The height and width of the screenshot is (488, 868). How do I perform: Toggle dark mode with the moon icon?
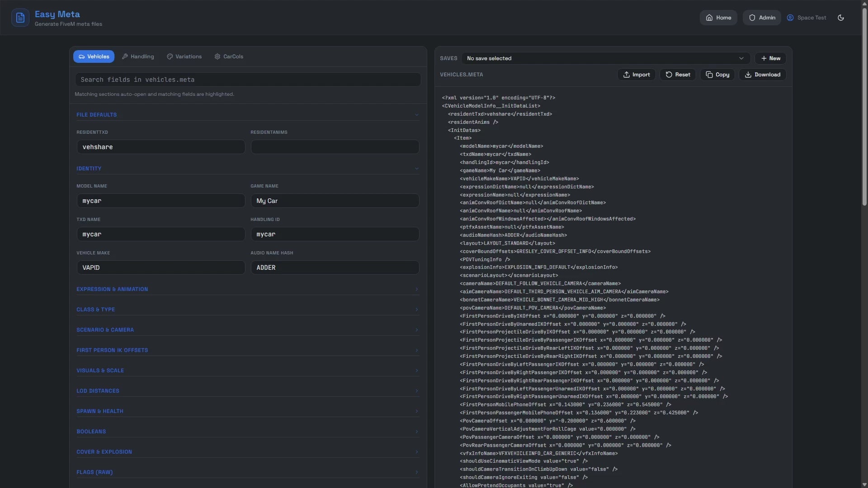pos(841,18)
